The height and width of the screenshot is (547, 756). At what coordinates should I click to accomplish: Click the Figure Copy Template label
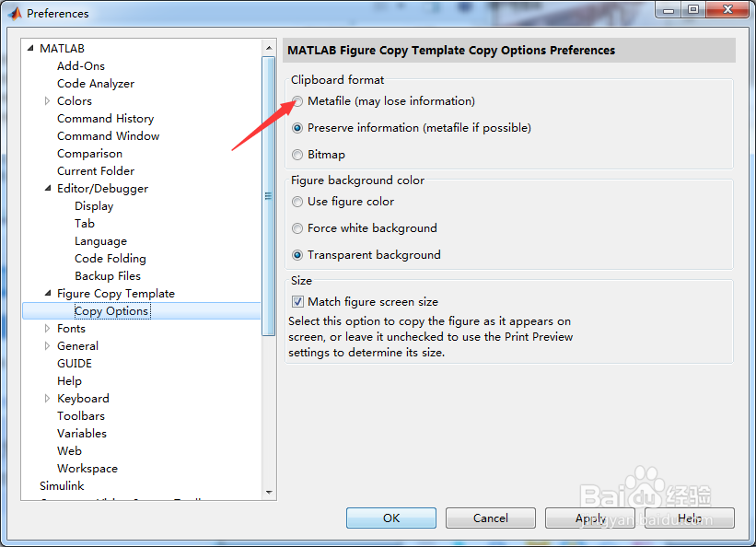[x=116, y=293]
